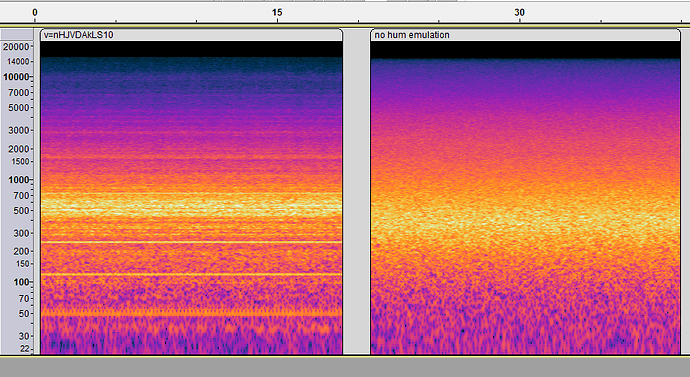
Task: Click the 200 Hz frequency scale label
Action: click(21, 251)
